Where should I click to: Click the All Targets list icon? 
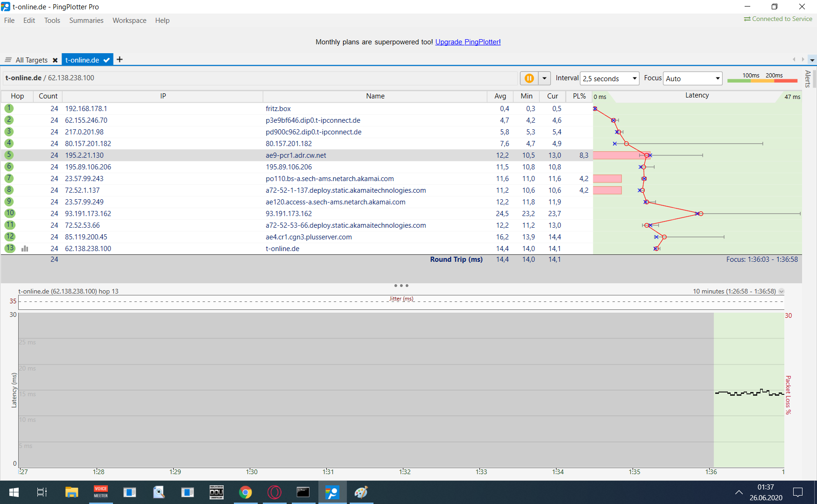(x=8, y=60)
